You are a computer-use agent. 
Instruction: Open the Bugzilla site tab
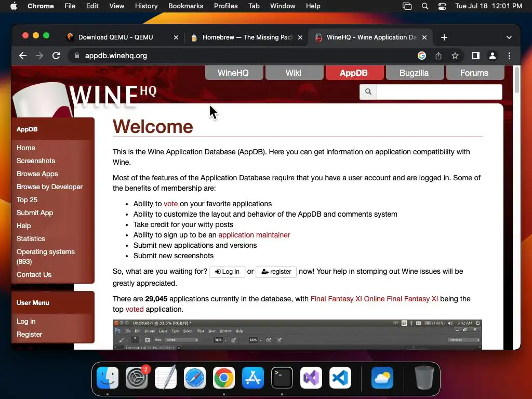[414, 73]
